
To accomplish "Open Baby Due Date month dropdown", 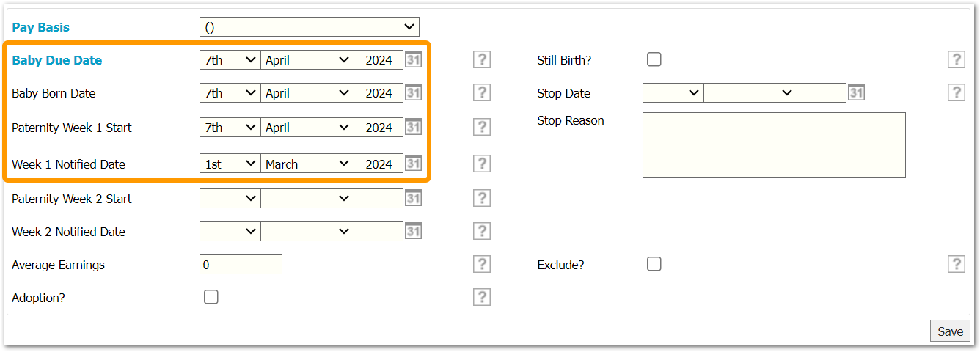I will 307,60.
